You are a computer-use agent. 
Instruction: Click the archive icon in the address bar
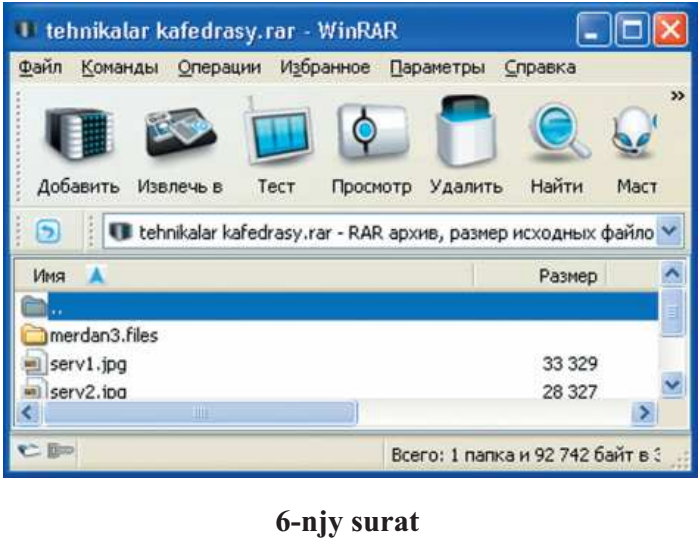tap(121, 231)
